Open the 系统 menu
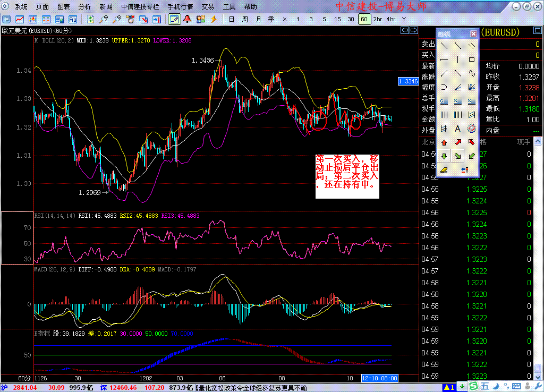This screenshot has width=544, height=392. click(21, 6)
